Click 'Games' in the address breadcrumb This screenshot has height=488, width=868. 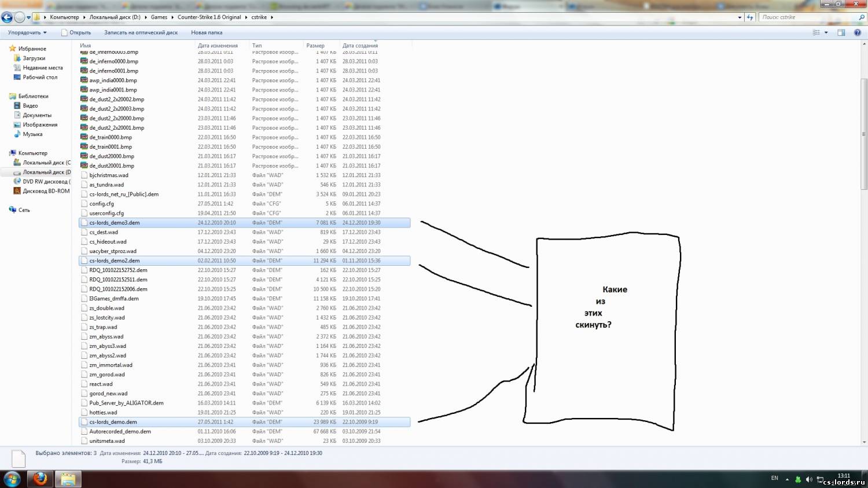159,17
